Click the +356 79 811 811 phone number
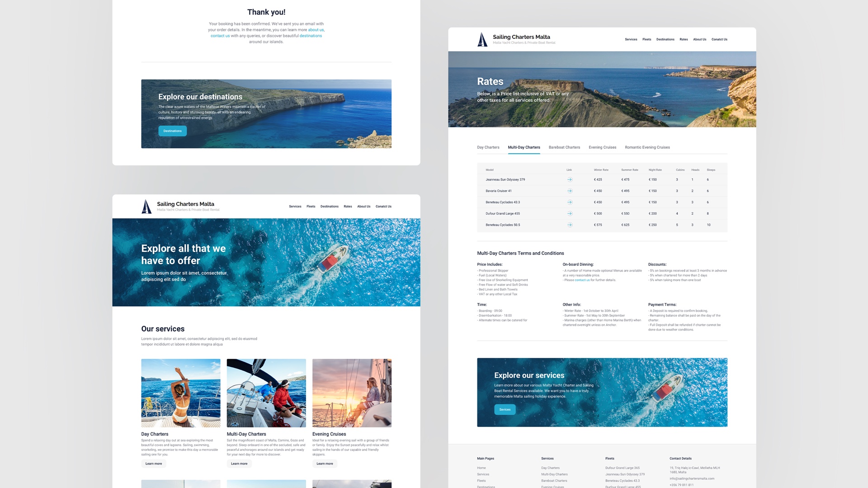Image resolution: width=868 pixels, height=488 pixels. [681, 485]
